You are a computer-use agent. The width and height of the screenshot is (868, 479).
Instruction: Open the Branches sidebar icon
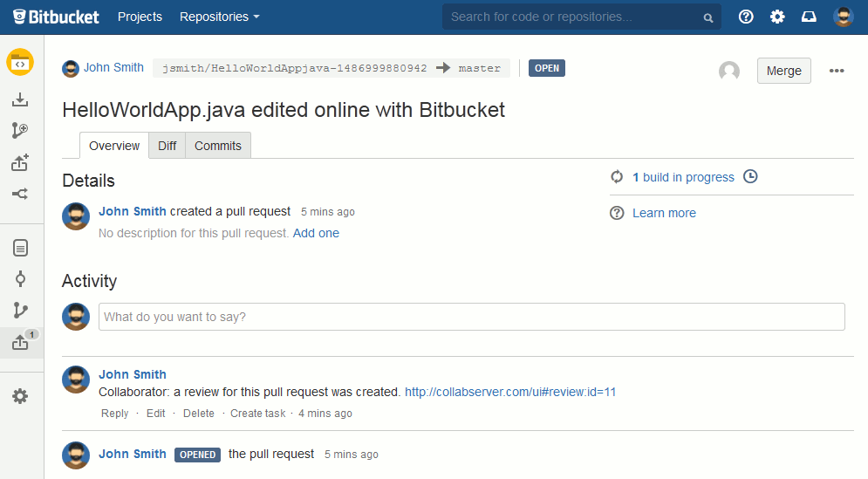tap(20, 310)
